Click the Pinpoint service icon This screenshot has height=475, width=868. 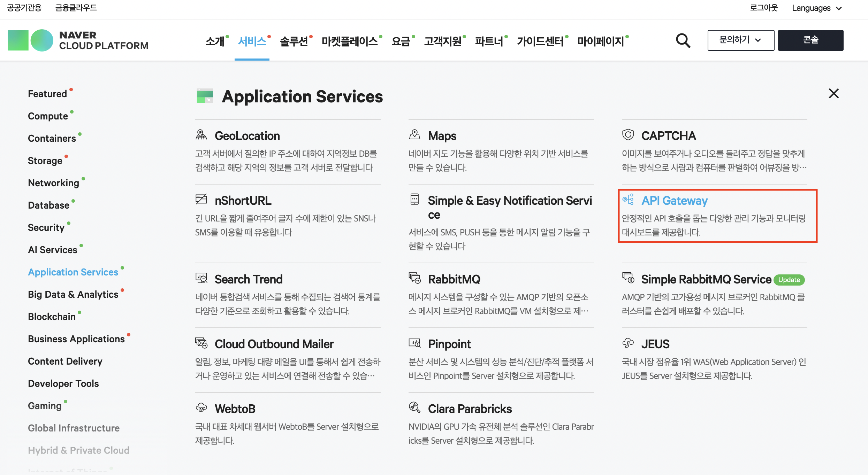[x=414, y=343]
